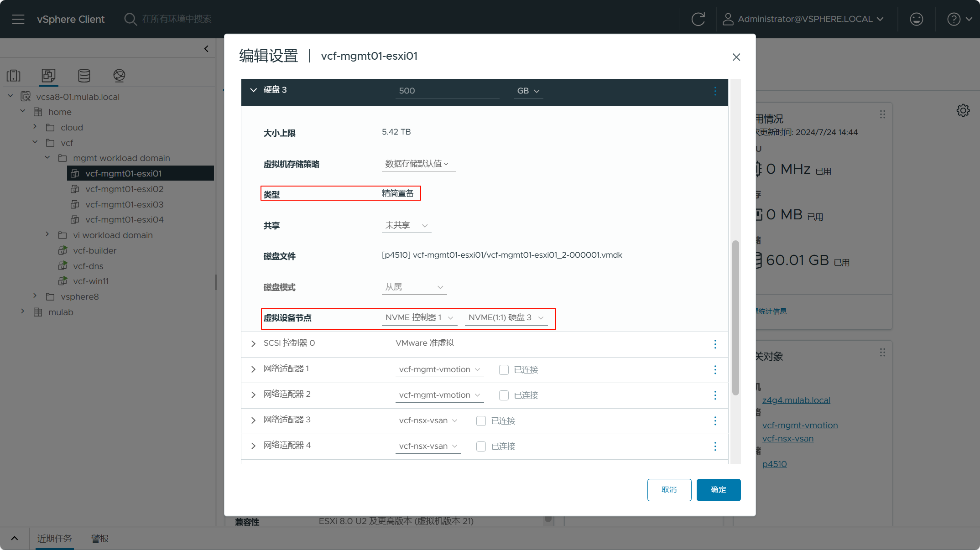Expand the 网络适配器 4 row
This screenshot has height=550, width=980.
[x=253, y=446]
